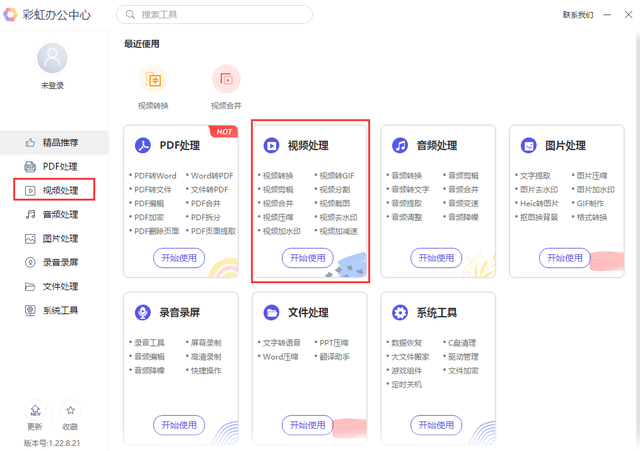Click the 视频处理 card play icon

click(x=271, y=145)
